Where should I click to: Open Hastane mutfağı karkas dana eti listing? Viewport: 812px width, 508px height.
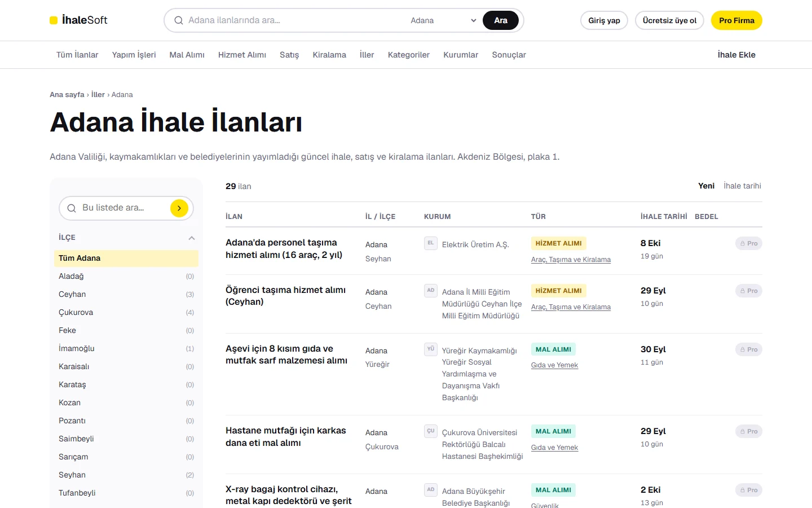click(x=286, y=436)
